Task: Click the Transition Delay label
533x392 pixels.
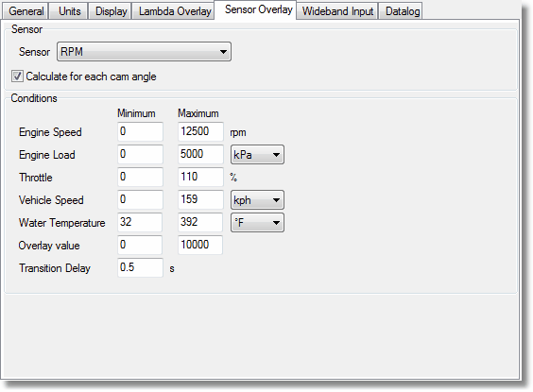Action: 55,268
